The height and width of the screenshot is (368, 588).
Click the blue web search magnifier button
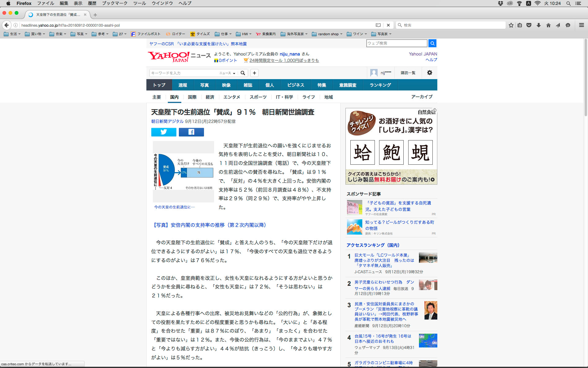coord(432,43)
